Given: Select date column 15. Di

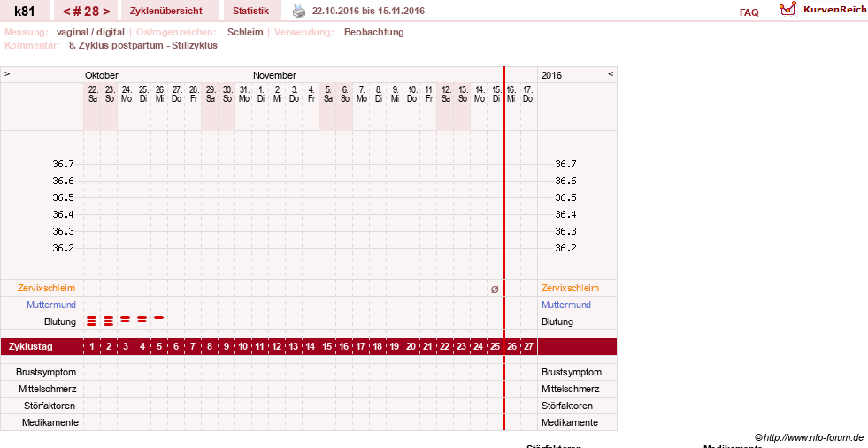Looking at the screenshot, I should 496,94.
